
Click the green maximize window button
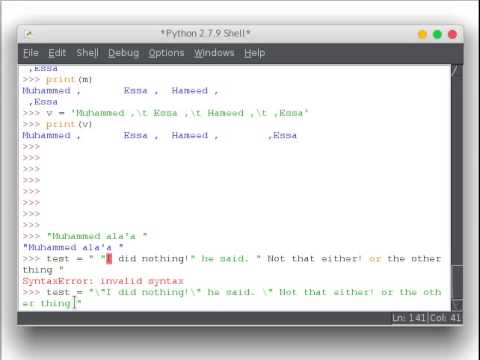tap(437, 34)
